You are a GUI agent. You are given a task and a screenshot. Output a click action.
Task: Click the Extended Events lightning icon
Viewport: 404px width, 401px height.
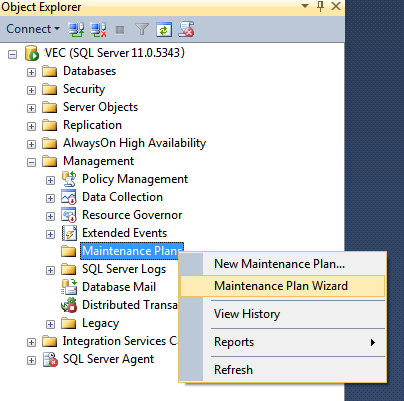(69, 233)
